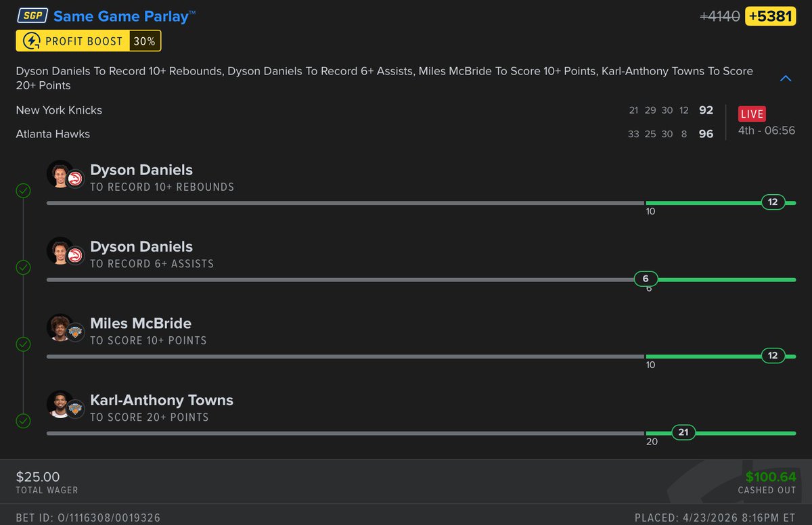Click the Profit Boost lightning icon

pyautogui.click(x=31, y=41)
